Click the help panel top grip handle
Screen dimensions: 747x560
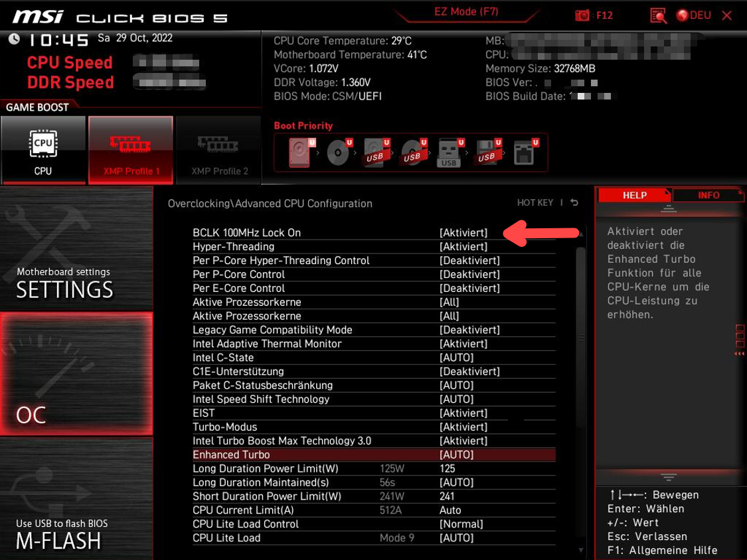669,208
